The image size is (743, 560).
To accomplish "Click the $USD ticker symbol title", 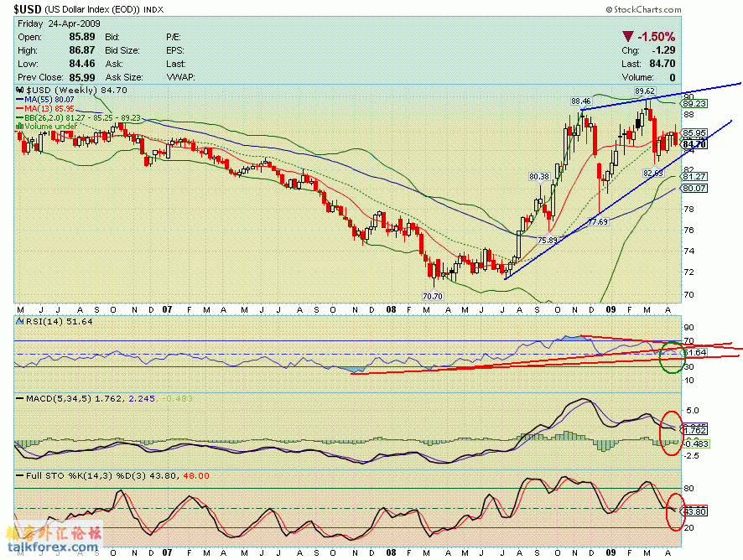I will pos(28,9).
